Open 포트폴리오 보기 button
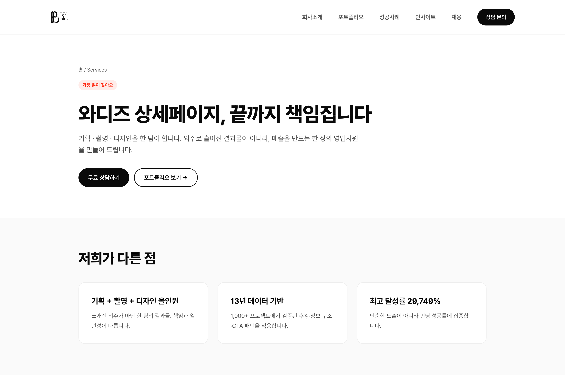 tap(166, 178)
